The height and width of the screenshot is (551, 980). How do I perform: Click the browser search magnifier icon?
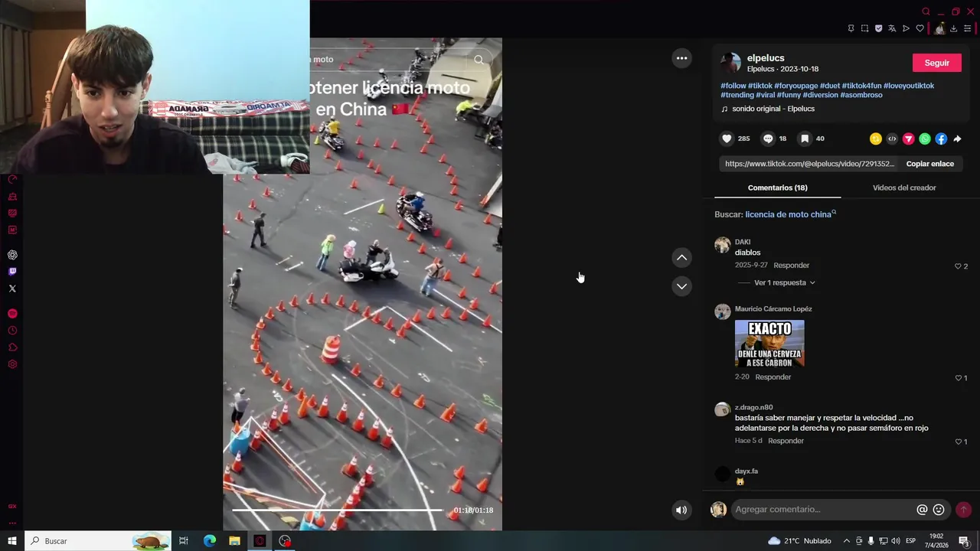tap(926, 11)
